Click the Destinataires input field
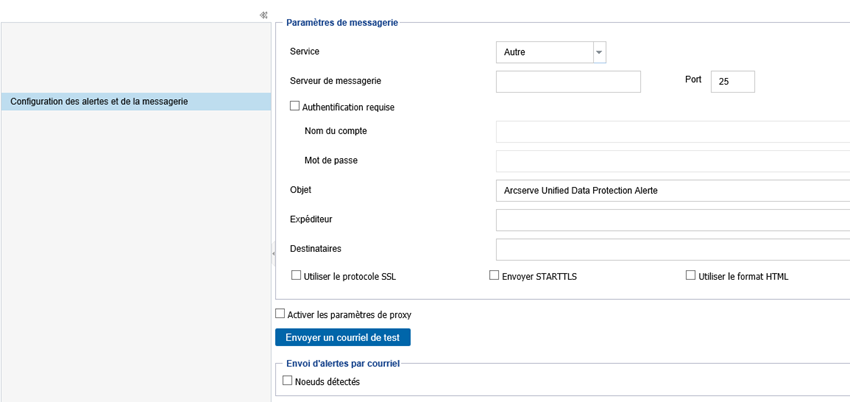 pyautogui.click(x=673, y=249)
